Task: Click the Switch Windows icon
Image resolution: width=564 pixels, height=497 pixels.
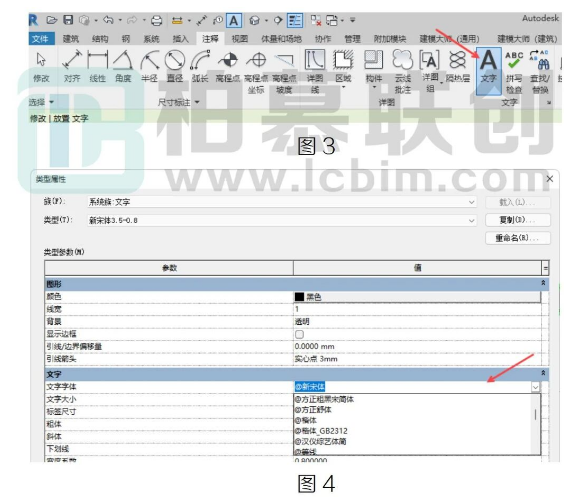Action: (x=332, y=20)
